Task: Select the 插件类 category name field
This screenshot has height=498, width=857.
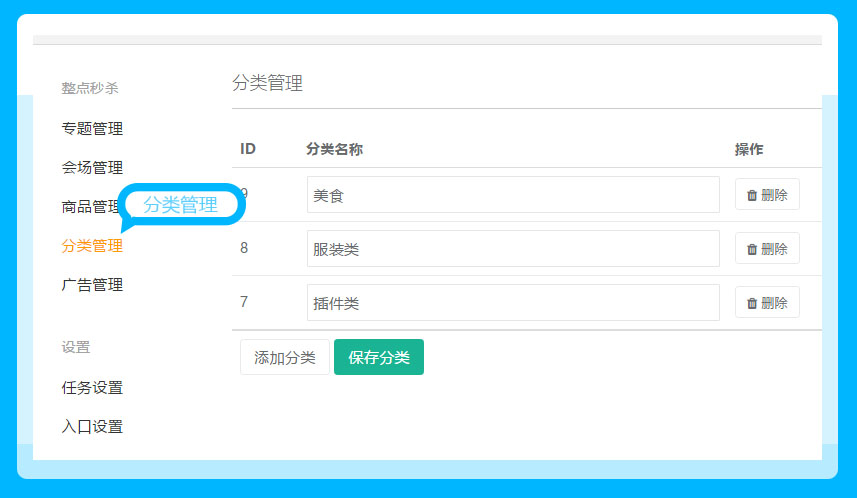Action: click(x=512, y=303)
